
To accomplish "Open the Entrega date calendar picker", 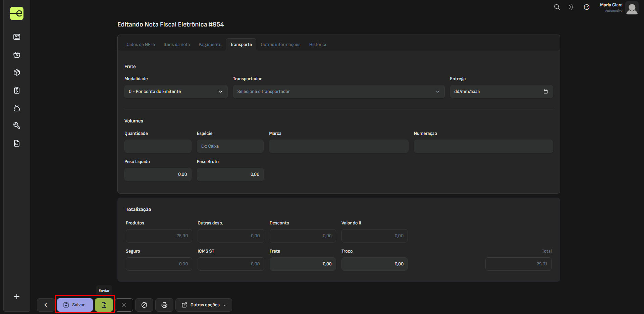I will [x=545, y=92].
